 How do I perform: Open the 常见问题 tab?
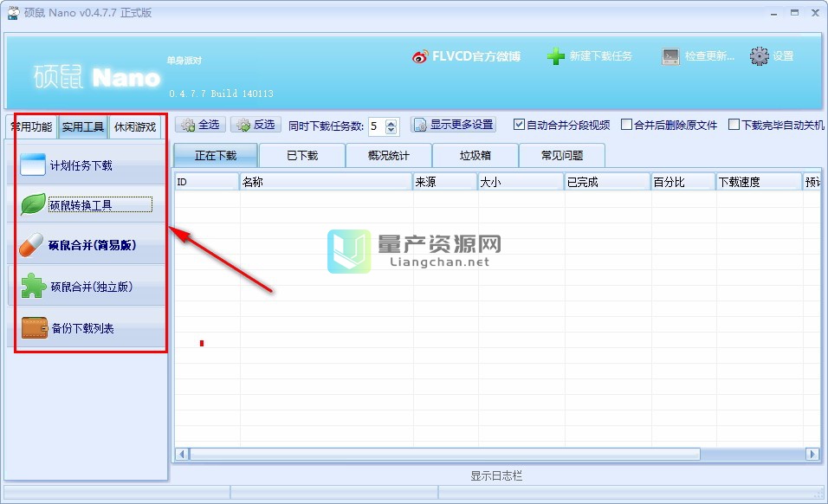coord(562,155)
